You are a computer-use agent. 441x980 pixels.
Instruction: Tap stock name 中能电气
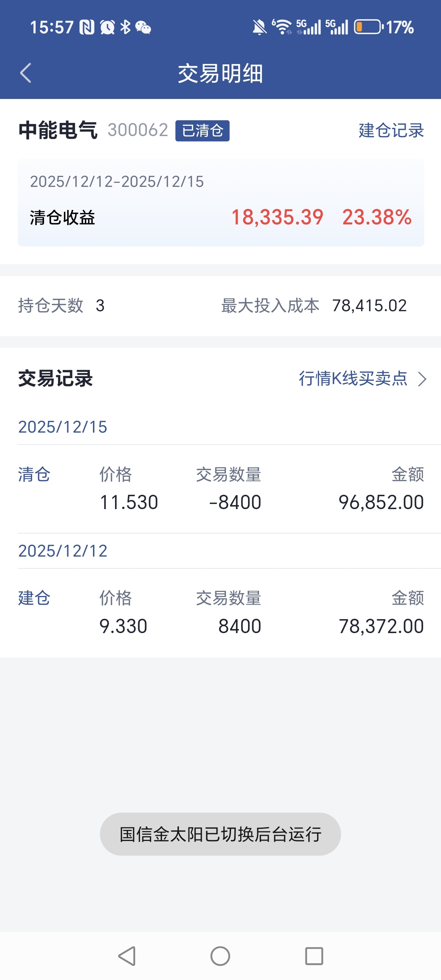point(58,131)
